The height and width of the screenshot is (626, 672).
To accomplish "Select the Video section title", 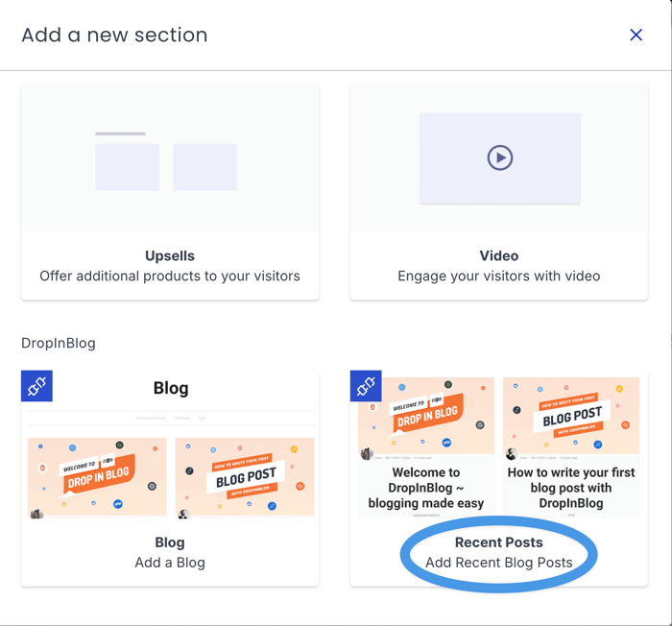I will tap(498, 256).
